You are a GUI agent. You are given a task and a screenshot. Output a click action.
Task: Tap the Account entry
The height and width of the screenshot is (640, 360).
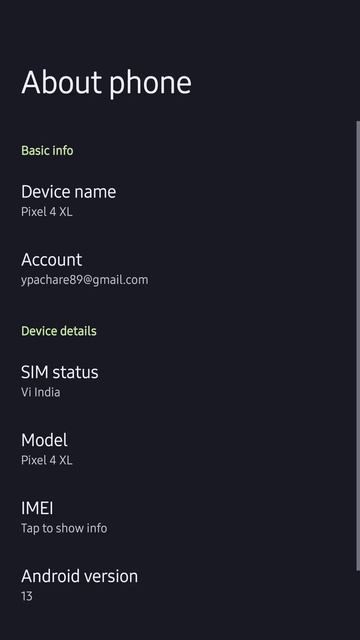pos(178,269)
